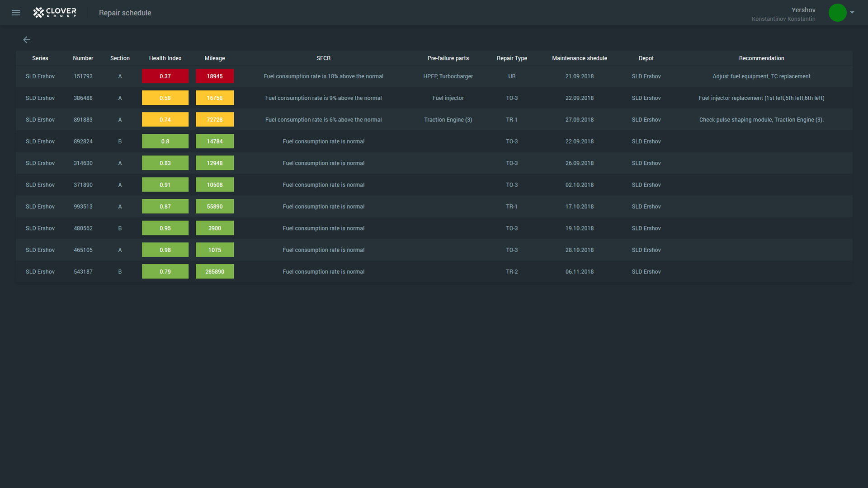868x488 pixels.
Task: Click the Clover Group logo
Action: 55,13
